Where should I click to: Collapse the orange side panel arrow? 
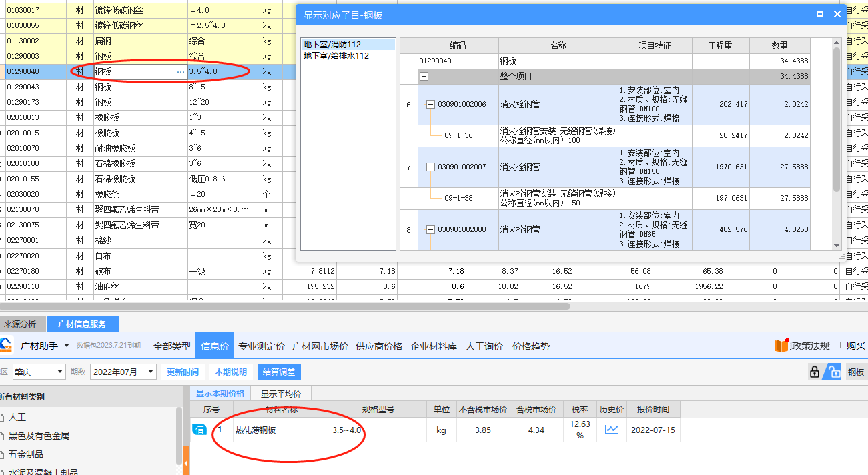[186, 462]
